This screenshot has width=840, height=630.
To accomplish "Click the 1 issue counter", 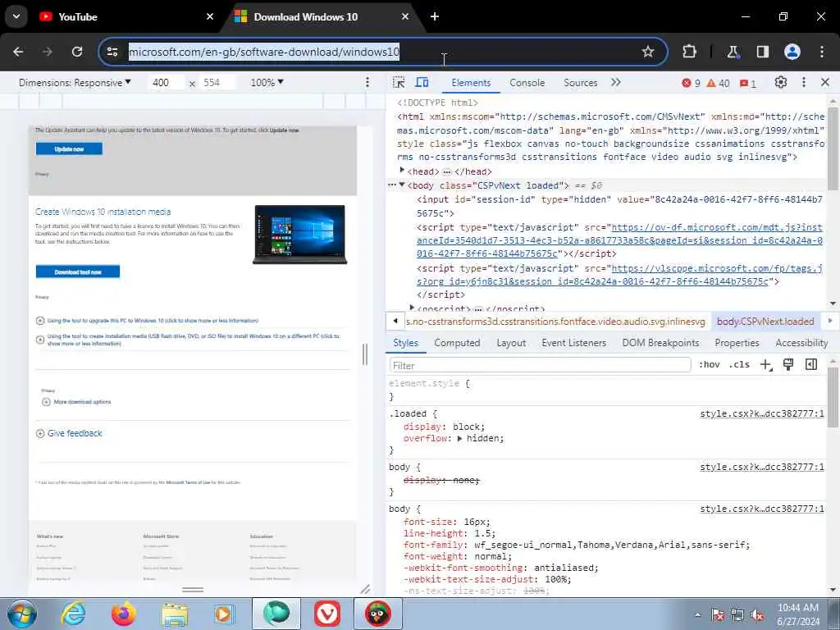I will point(748,83).
